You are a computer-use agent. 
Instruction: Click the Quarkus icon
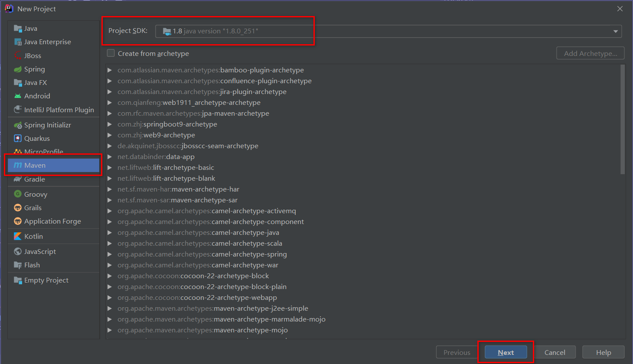coord(18,139)
